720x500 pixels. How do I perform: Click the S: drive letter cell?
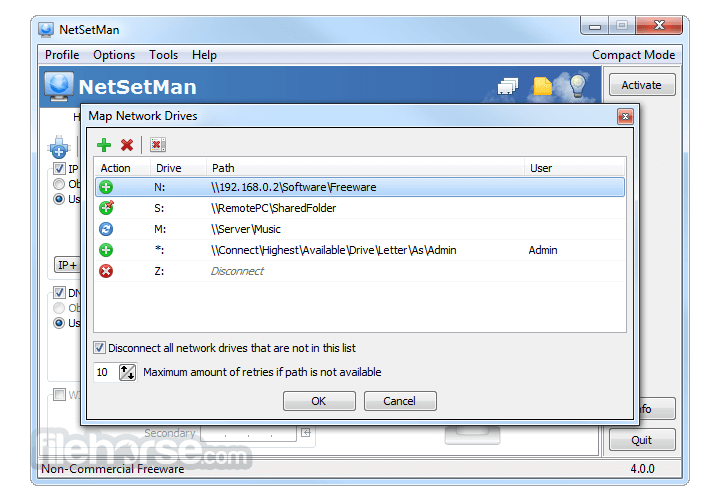click(x=159, y=208)
